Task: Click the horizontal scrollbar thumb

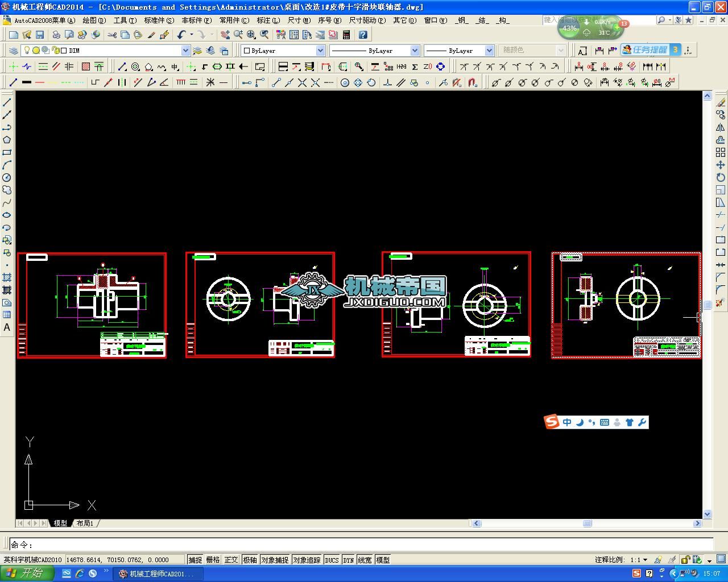Action: click(588, 523)
